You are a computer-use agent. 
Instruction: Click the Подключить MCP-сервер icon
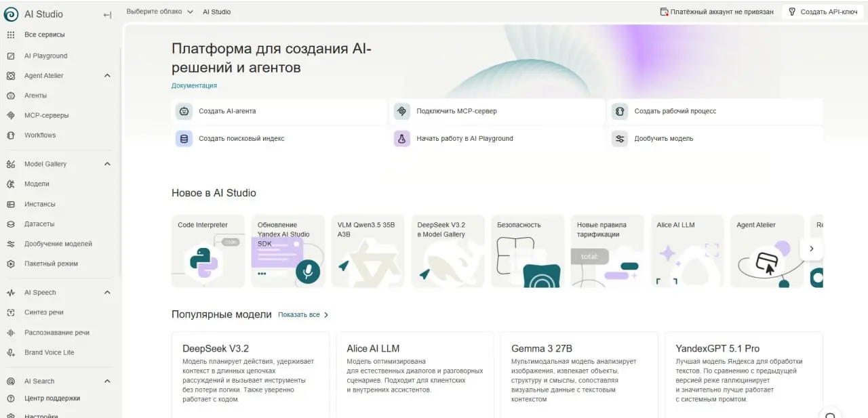click(402, 111)
